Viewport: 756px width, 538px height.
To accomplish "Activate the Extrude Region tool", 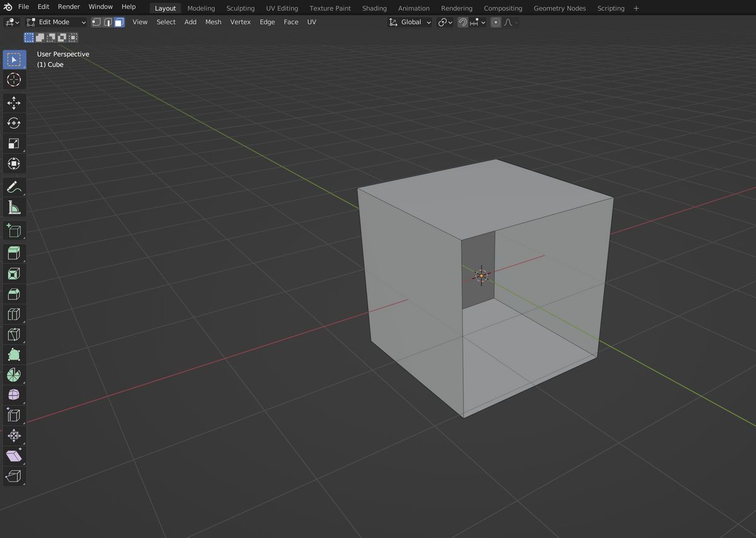I will pyautogui.click(x=14, y=253).
